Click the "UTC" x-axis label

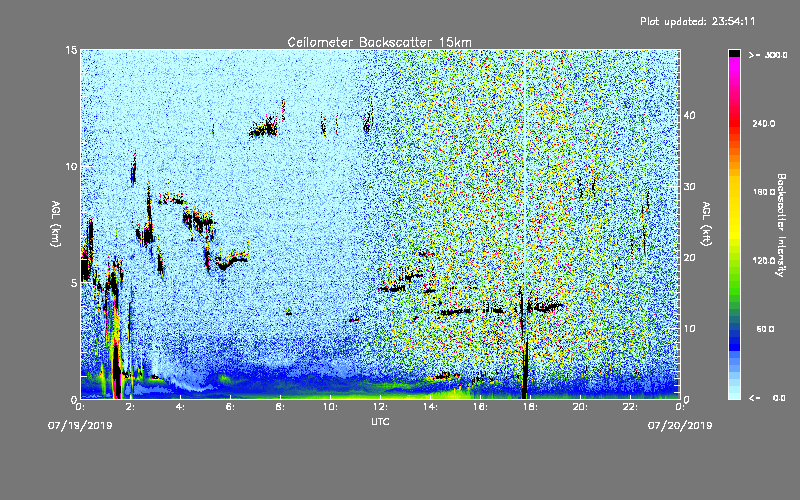click(380, 421)
